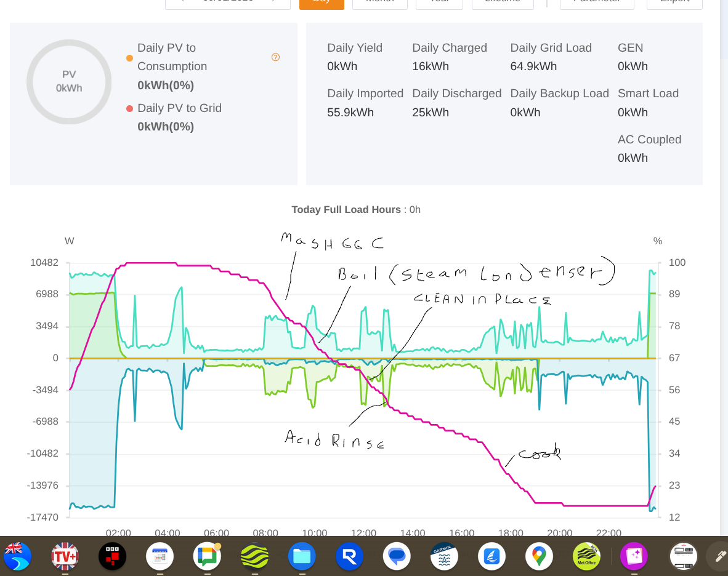This screenshot has width=728, height=576.
Task: Switch to the Month view tab
Action: tap(379, 2)
